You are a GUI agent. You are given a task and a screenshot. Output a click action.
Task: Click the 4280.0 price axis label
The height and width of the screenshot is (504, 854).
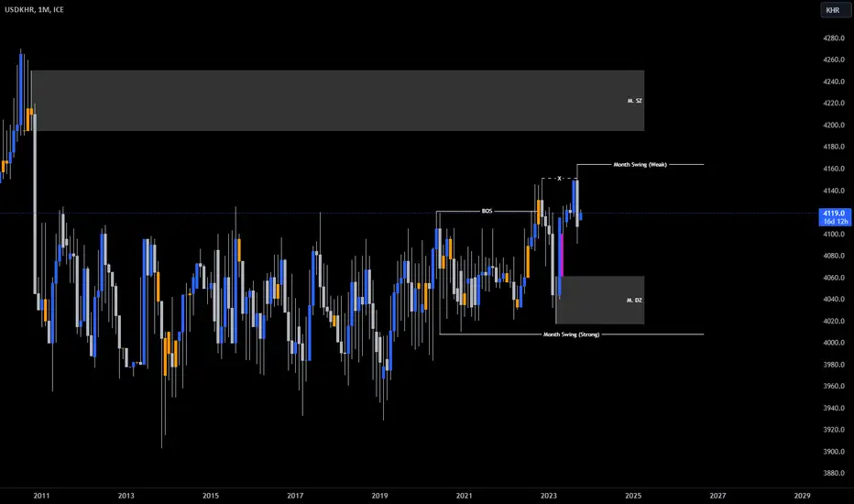834,38
